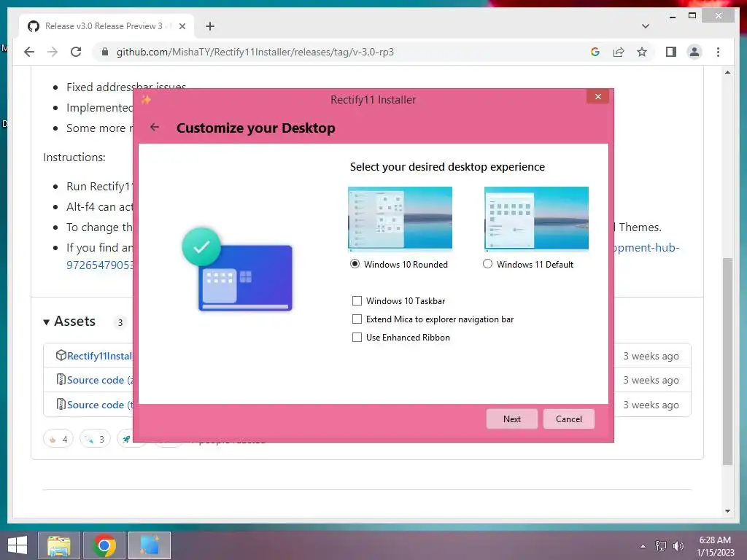Click the zip file icon of first Source code

click(61, 379)
